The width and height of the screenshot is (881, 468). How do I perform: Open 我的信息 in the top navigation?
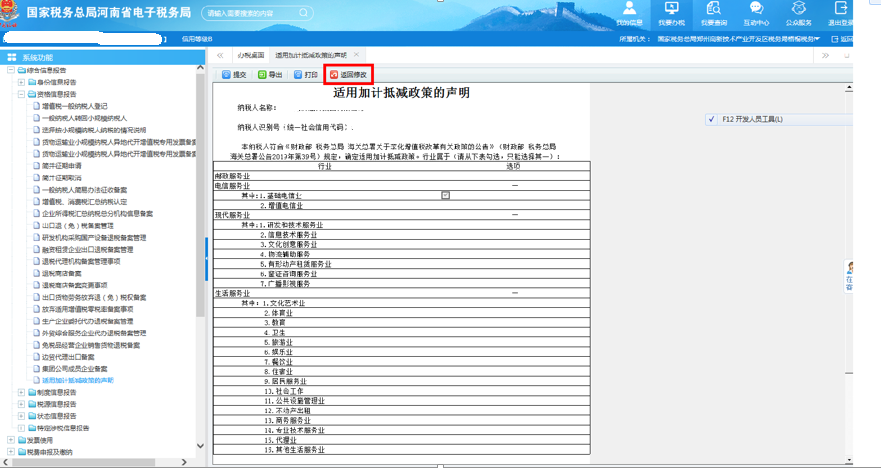tap(629, 13)
